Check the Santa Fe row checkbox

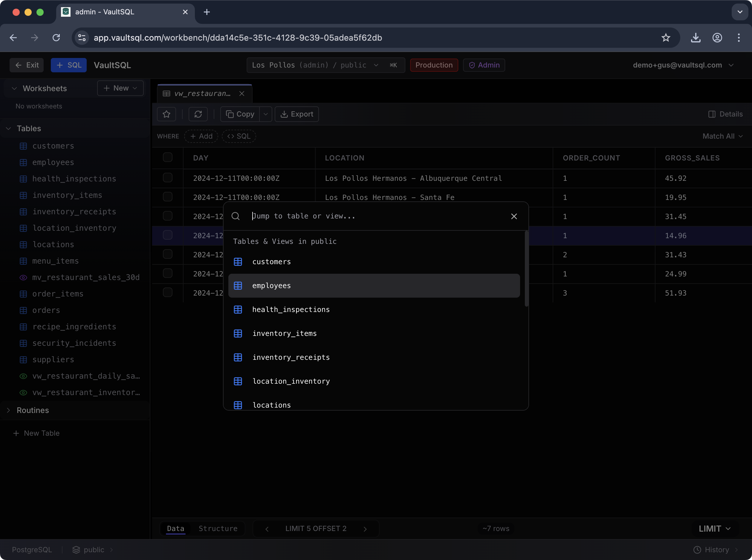pos(167,197)
